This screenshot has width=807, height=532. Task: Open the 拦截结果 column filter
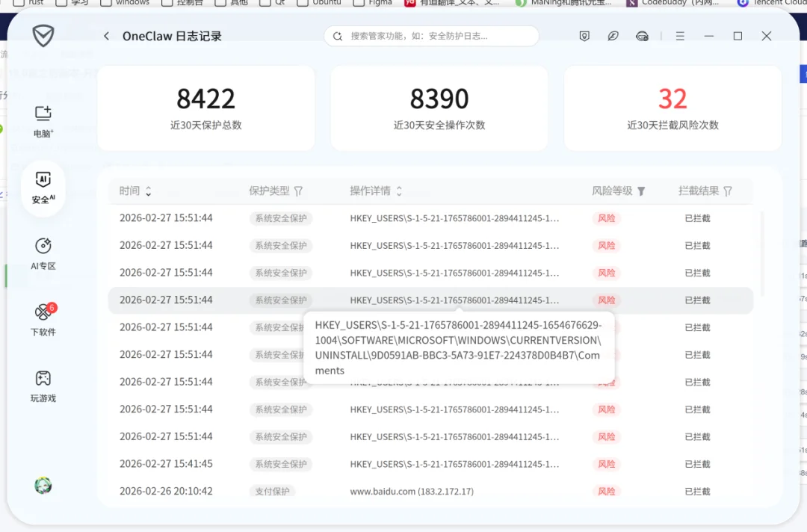tap(728, 191)
